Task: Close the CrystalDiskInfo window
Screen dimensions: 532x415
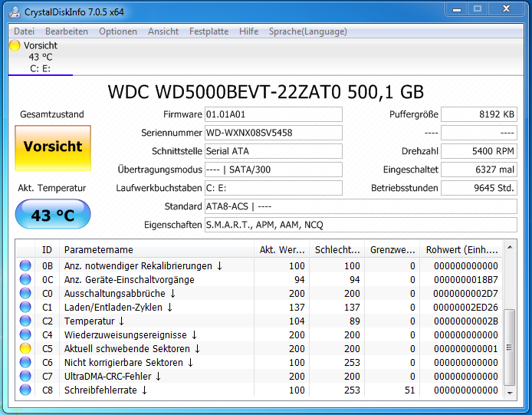Action: 505,9
